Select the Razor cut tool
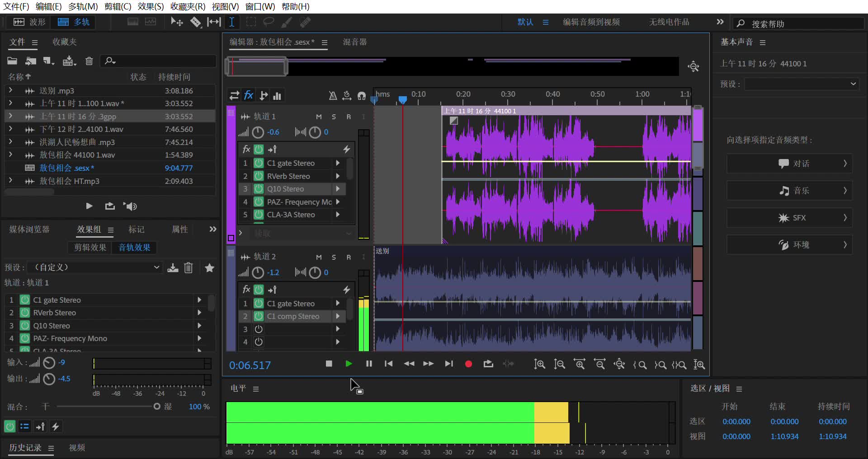The image size is (868, 459). tap(195, 22)
